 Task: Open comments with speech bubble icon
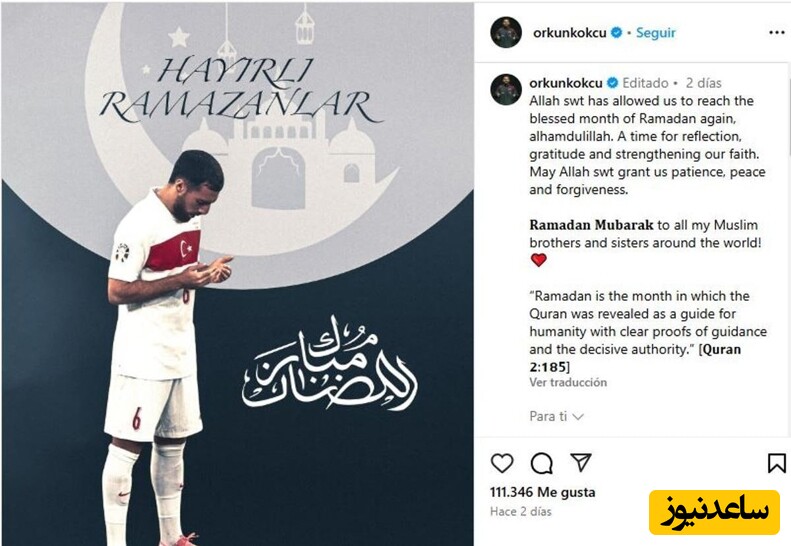pos(541,463)
